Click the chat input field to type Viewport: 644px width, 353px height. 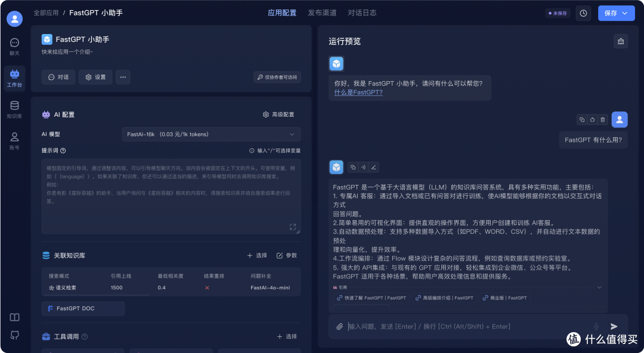point(447,326)
